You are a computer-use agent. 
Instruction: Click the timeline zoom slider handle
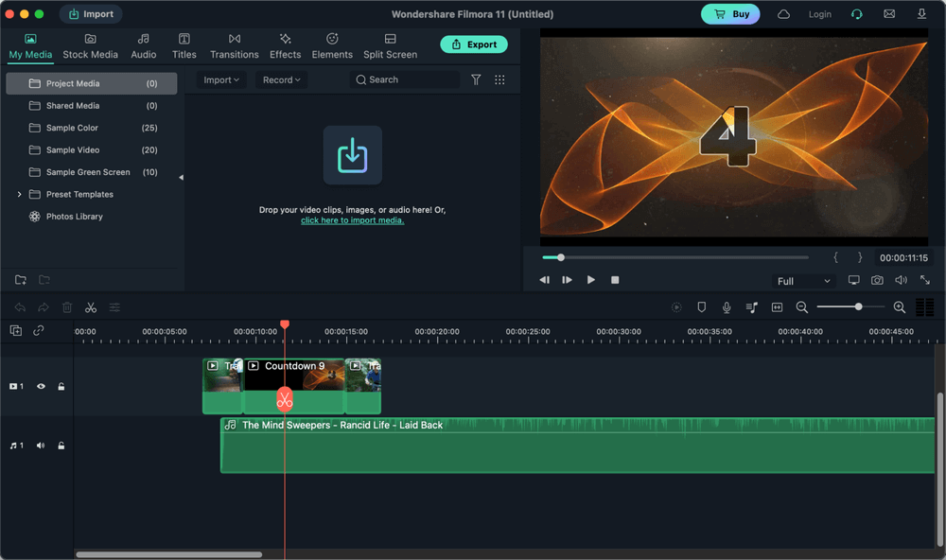tap(858, 306)
